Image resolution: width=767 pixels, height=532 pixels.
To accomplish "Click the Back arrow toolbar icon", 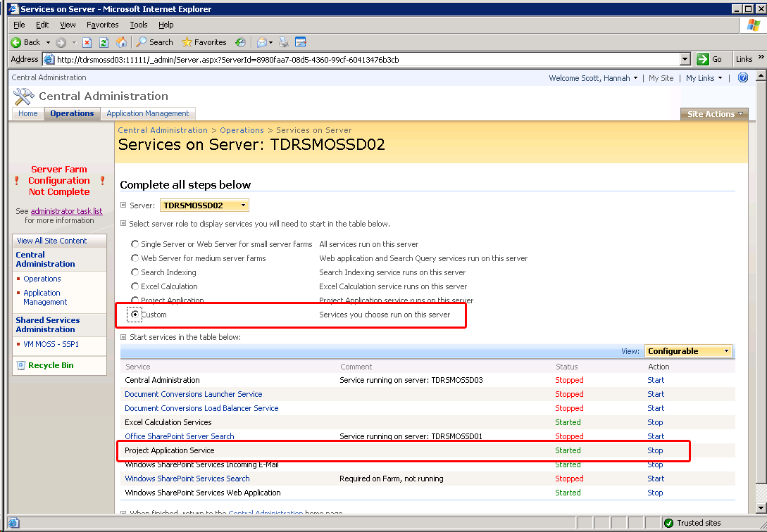I will [16, 42].
